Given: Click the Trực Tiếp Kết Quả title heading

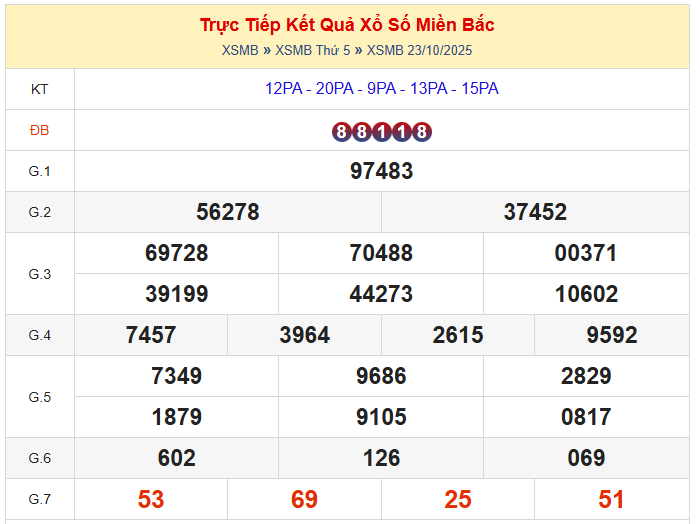Looking at the screenshot, I should point(347,25).
